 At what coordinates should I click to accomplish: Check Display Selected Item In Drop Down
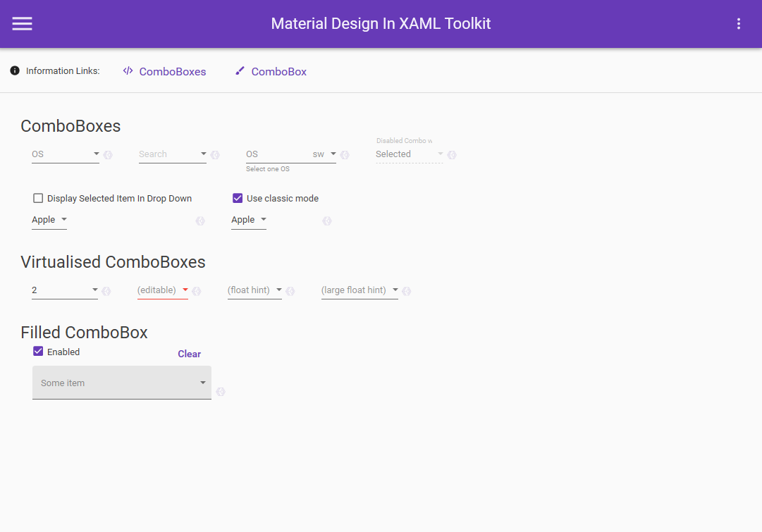click(37, 198)
